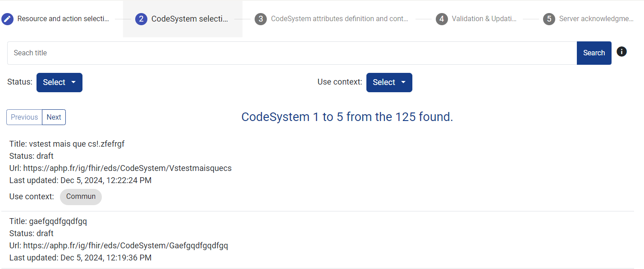The image size is (644, 269).
Task: Open the Status Select dropdown
Action: coord(59,82)
